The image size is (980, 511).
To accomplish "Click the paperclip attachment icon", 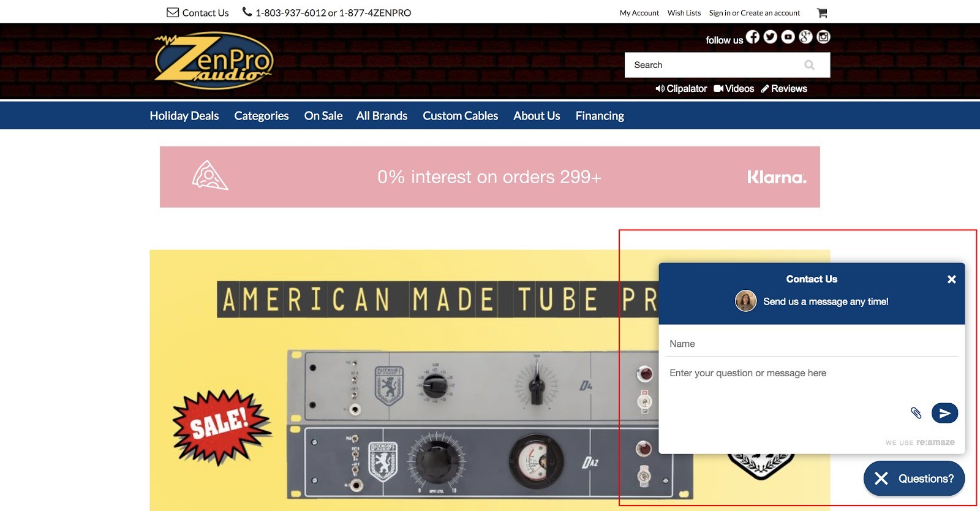I will (916, 413).
